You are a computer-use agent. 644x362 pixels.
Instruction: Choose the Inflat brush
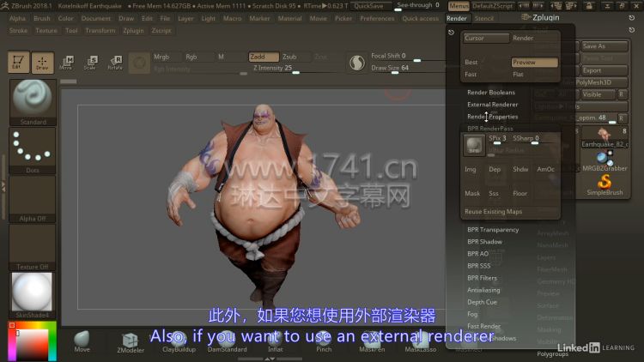coord(275,342)
